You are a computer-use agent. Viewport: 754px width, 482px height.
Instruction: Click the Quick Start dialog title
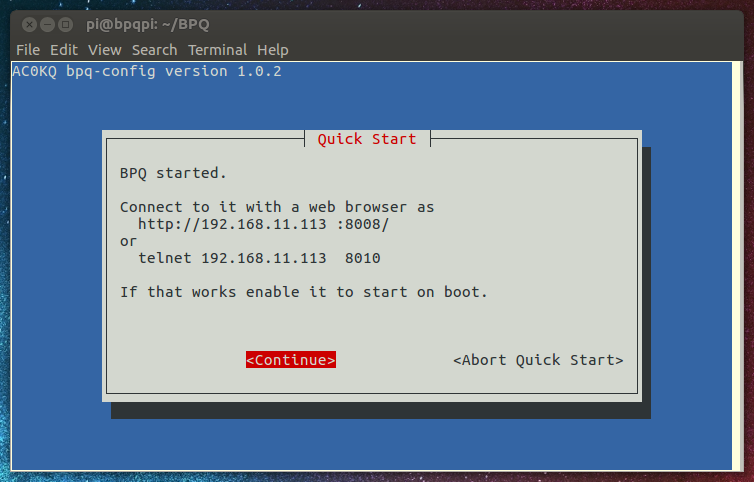tap(367, 139)
